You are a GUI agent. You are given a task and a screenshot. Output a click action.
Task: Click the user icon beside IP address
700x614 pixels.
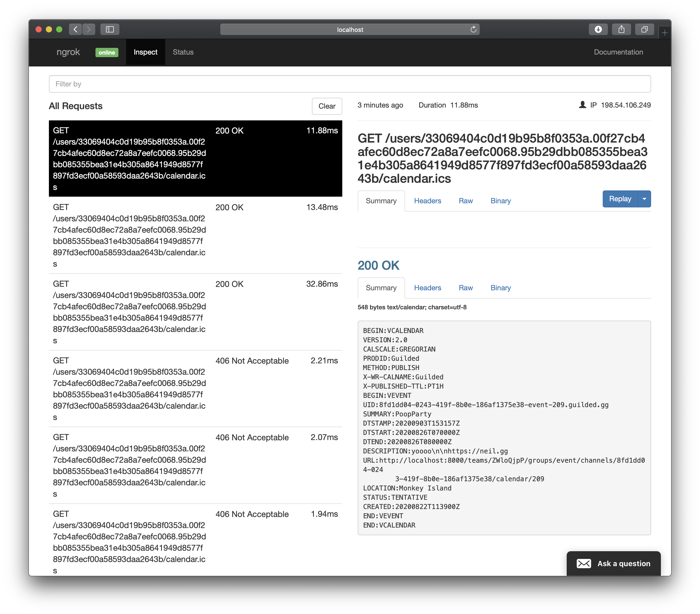point(582,105)
